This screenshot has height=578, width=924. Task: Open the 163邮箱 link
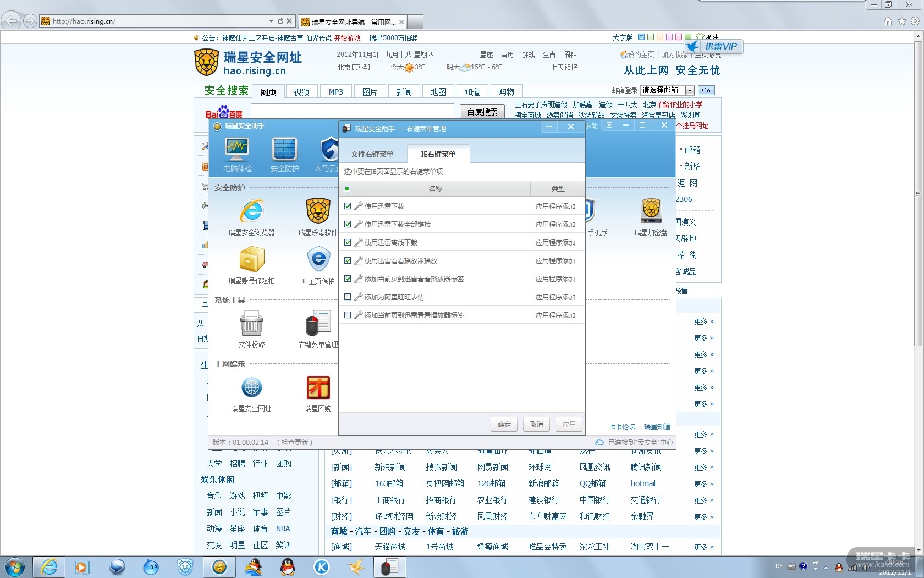click(x=389, y=484)
